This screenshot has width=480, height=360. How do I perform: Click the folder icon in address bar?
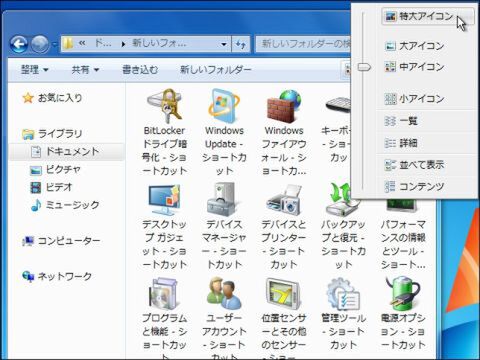click(x=68, y=43)
